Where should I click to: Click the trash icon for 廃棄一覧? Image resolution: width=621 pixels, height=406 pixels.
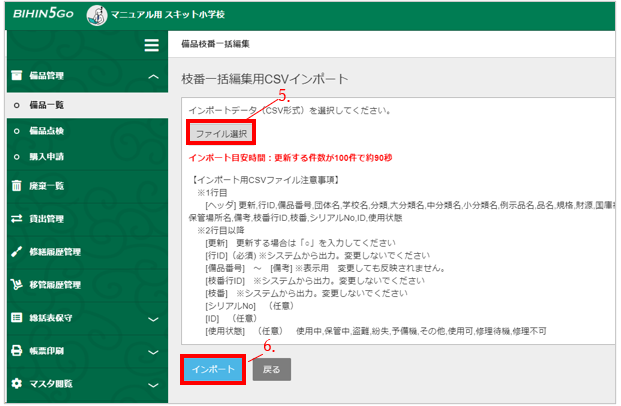coord(16,185)
